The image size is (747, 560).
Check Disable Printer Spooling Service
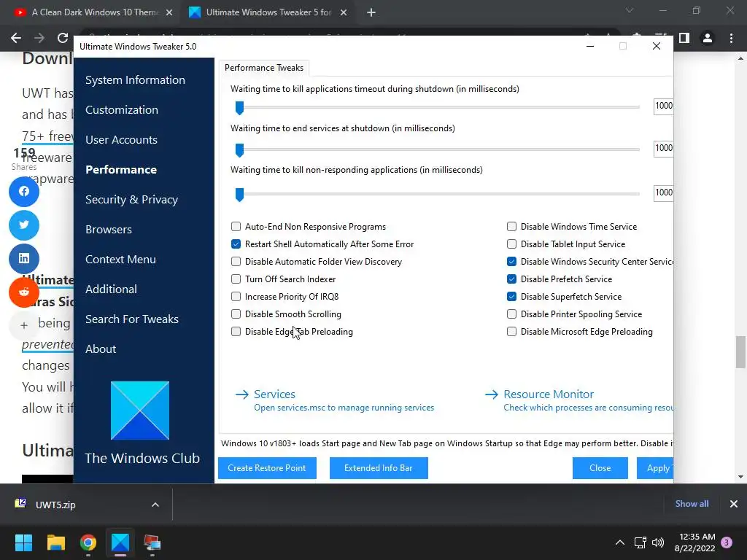click(511, 314)
